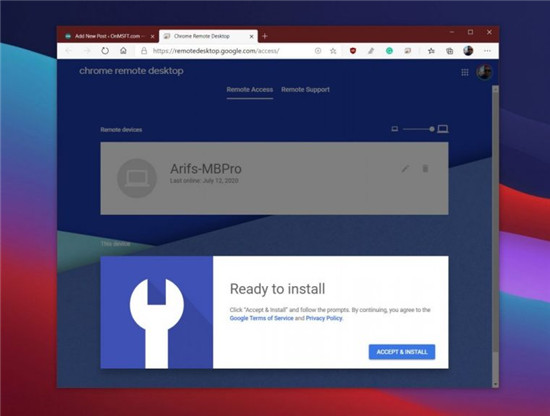Screen dimensions: 550x416
Task: Click the Arifs-MBPro laptop icon
Action: (137, 178)
